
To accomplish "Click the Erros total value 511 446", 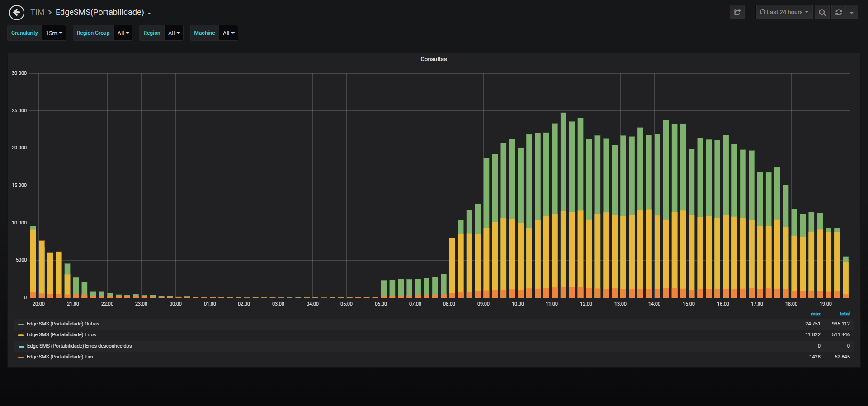I will pos(841,334).
